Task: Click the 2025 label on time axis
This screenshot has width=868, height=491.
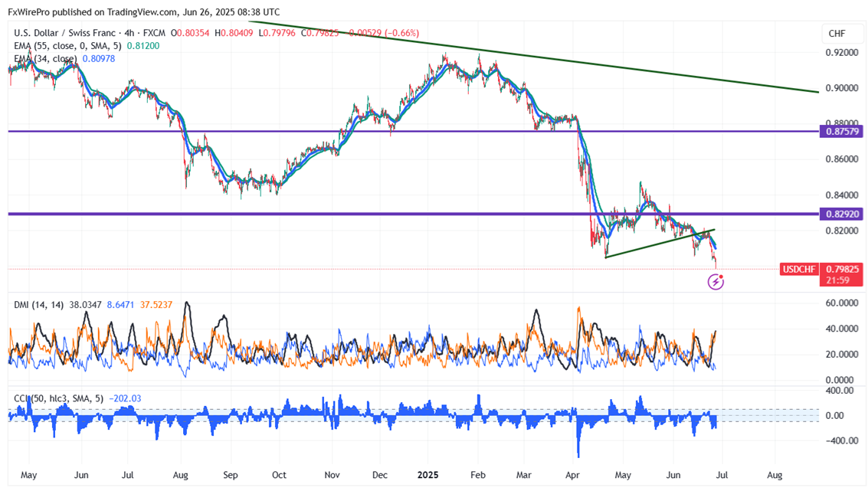Action: tap(428, 475)
